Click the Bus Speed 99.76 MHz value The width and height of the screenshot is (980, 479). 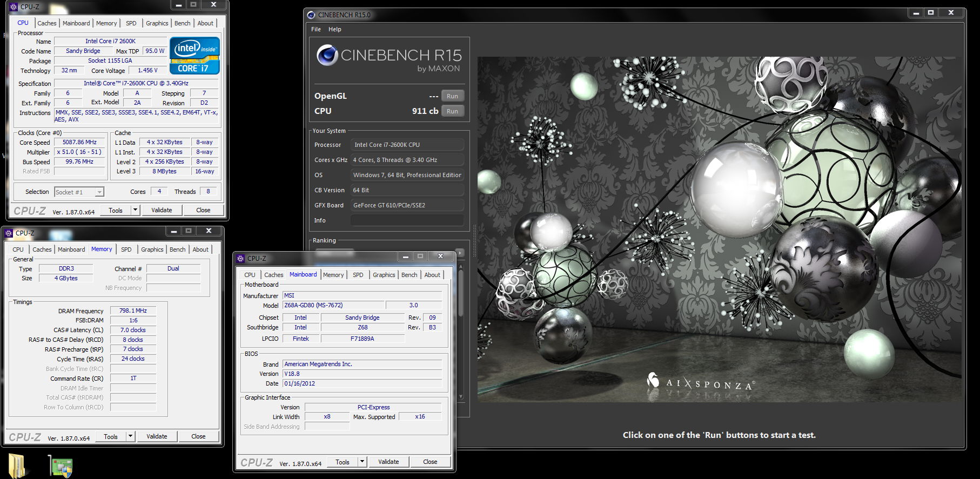79,162
